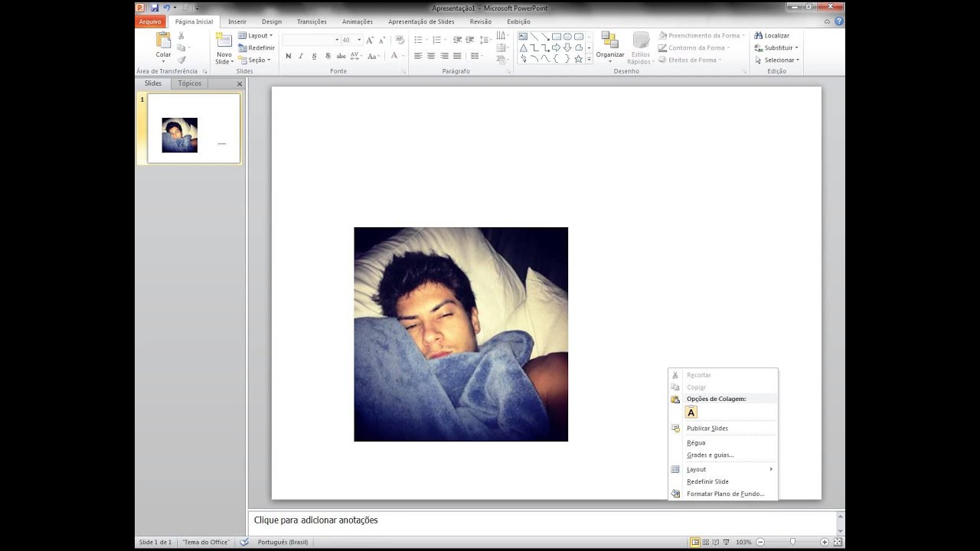Click the zoom in plus button
This screenshot has width=980, height=551.
click(825, 542)
